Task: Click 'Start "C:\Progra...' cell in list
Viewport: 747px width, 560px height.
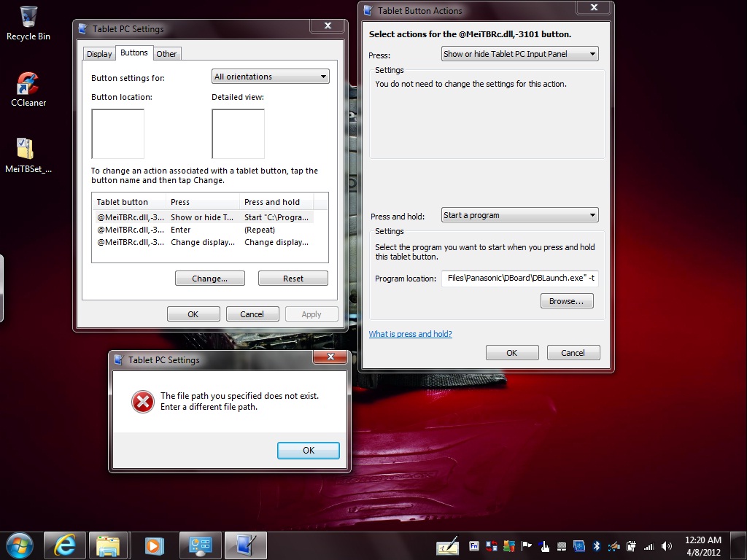Action: [276, 217]
